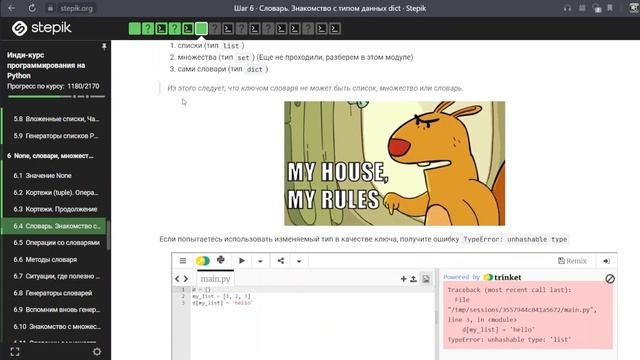Click the text TypeError: unhashable type
Screen dimensions: 640x360
516,240
